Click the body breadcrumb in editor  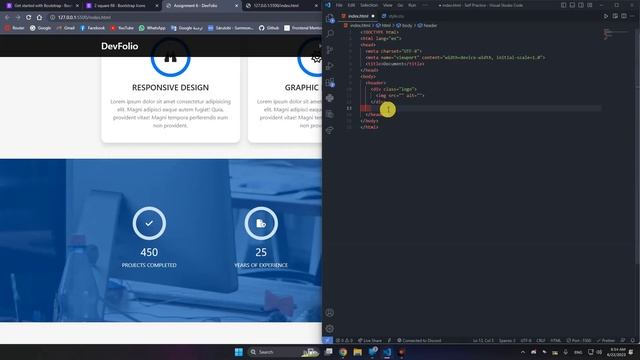coord(404,25)
